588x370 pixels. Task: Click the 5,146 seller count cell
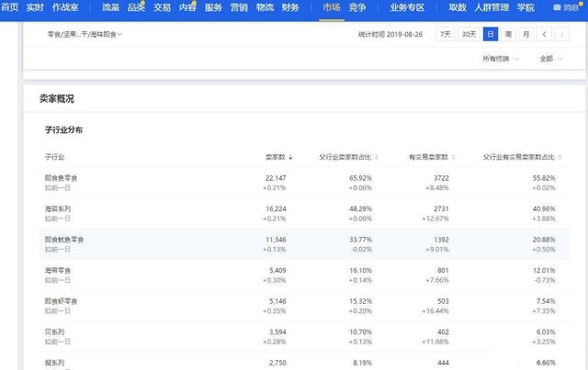[277, 301]
